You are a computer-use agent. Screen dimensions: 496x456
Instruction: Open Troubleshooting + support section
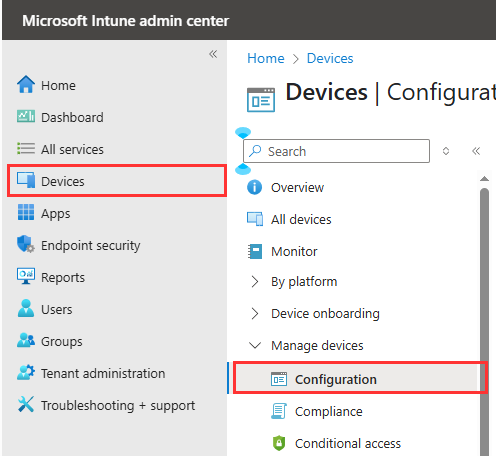[x=115, y=405]
